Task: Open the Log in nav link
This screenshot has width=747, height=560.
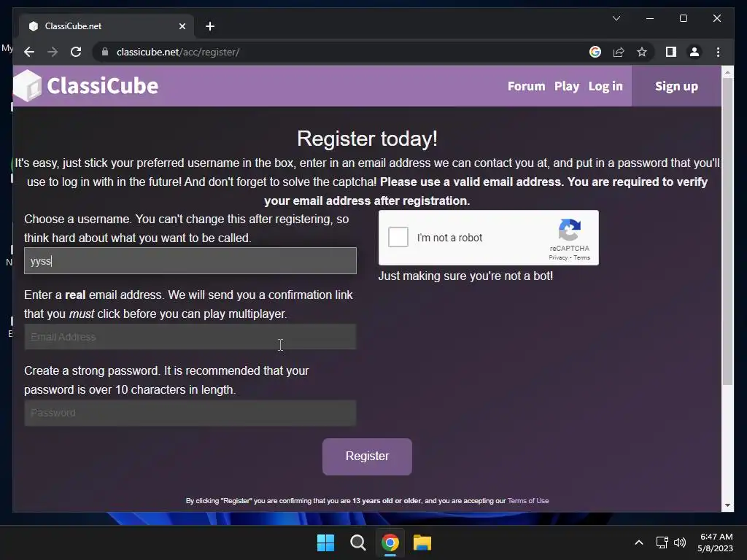Action: point(605,86)
